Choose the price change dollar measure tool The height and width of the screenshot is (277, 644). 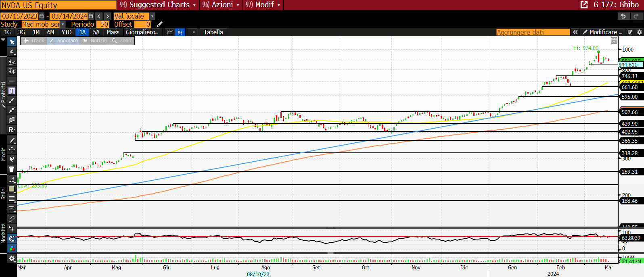click(12, 71)
